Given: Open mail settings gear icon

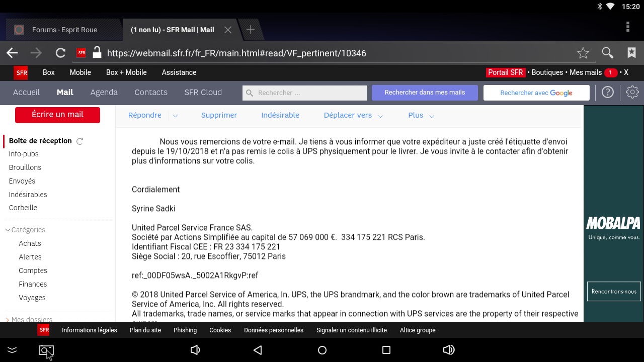Looking at the screenshot, I should click(x=632, y=92).
